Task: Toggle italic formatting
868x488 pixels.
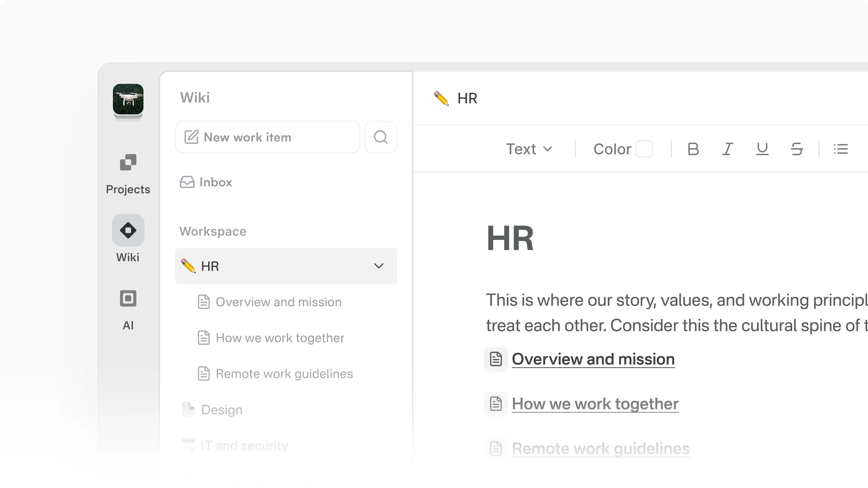Action: [x=727, y=149]
